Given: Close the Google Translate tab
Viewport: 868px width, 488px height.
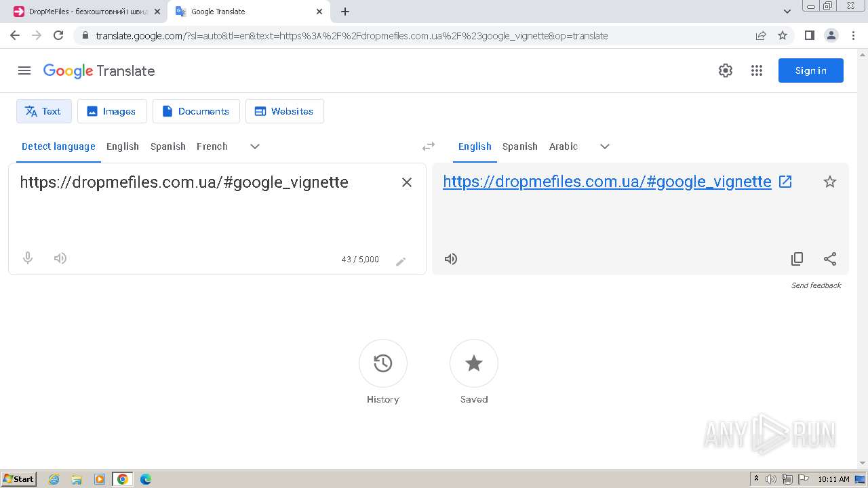Looking at the screenshot, I should pyautogui.click(x=319, y=12).
